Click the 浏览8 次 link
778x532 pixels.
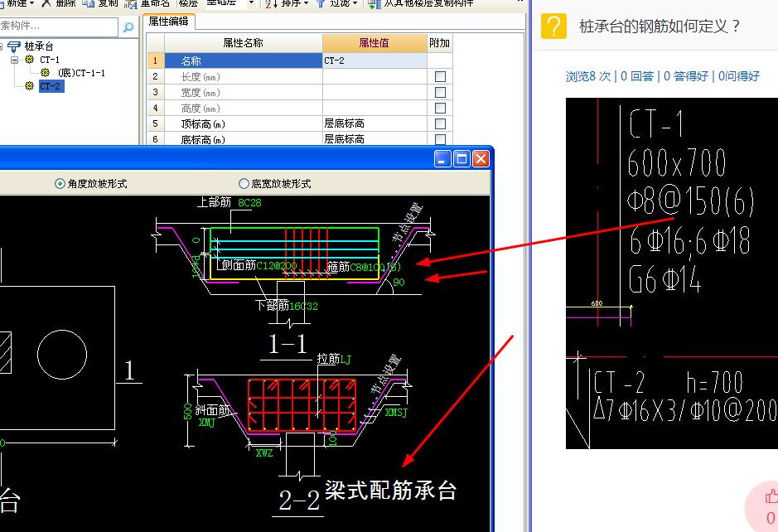(588, 76)
